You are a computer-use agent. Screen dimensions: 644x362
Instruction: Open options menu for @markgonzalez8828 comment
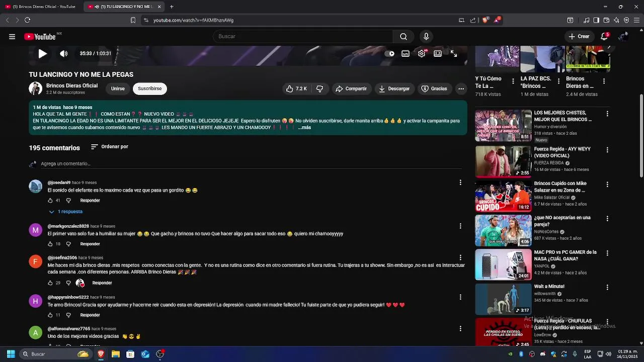[x=460, y=226]
